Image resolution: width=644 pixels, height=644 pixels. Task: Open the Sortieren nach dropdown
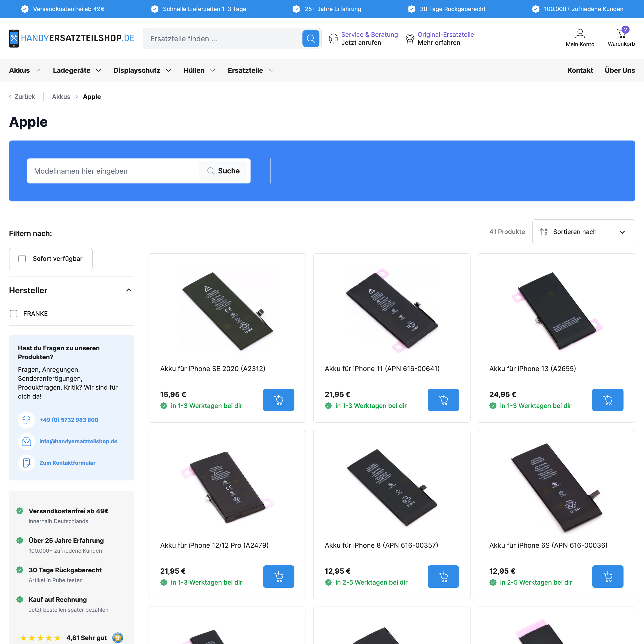[583, 231]
